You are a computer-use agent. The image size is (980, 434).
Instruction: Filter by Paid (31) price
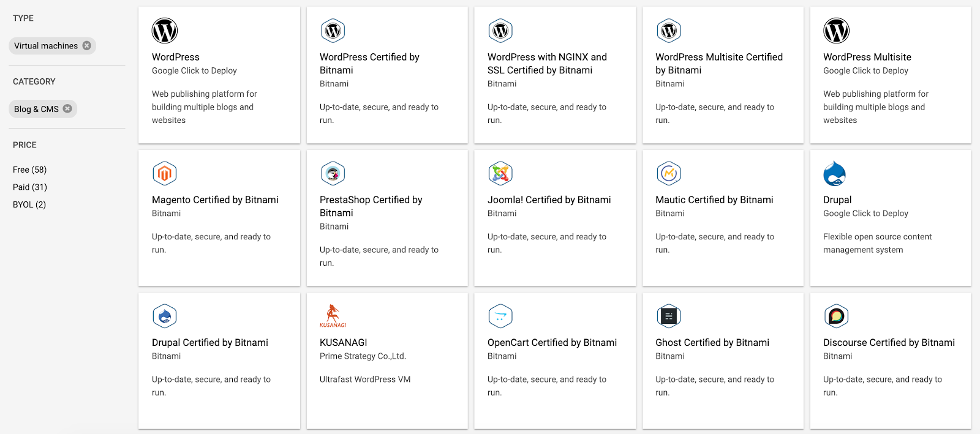[x=29, y=187]
